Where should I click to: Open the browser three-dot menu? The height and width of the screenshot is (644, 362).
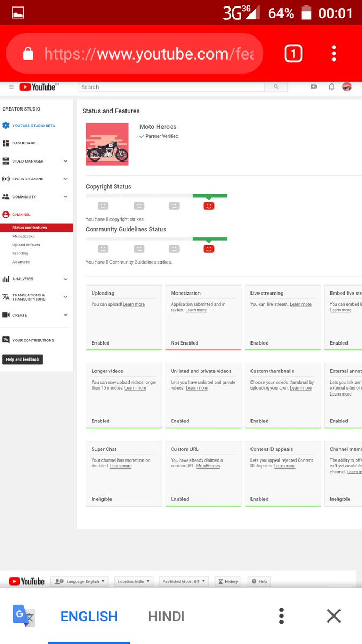334,54
